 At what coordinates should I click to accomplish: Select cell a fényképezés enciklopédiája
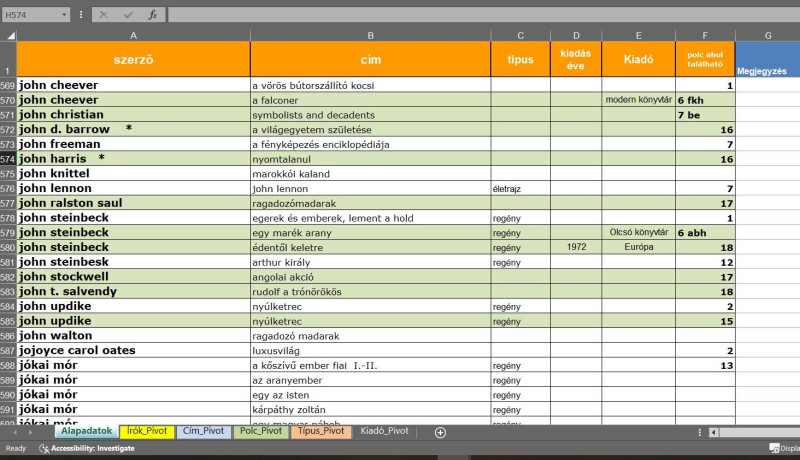click(x=370, y=144)
